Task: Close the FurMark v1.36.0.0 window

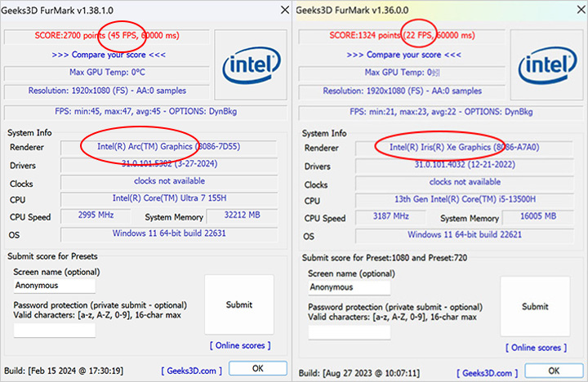Action: pyautogui.click(x=581, y=10)
